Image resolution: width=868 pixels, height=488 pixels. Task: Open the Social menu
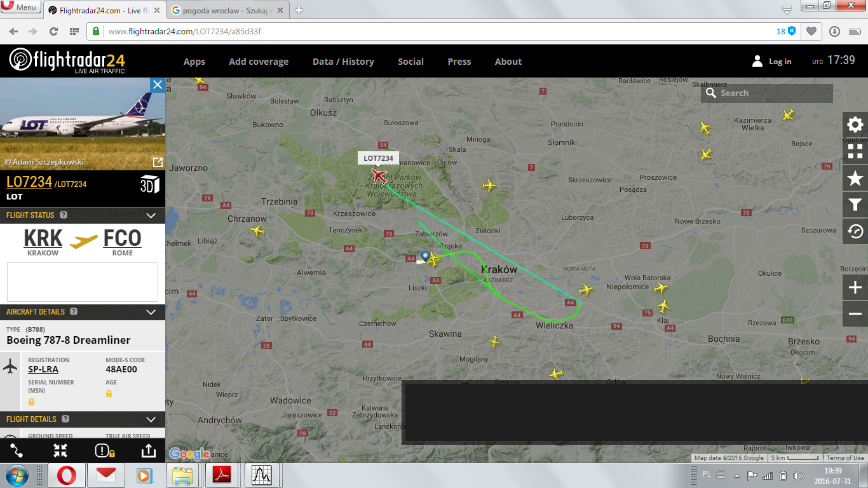click(x=410, y=62)
